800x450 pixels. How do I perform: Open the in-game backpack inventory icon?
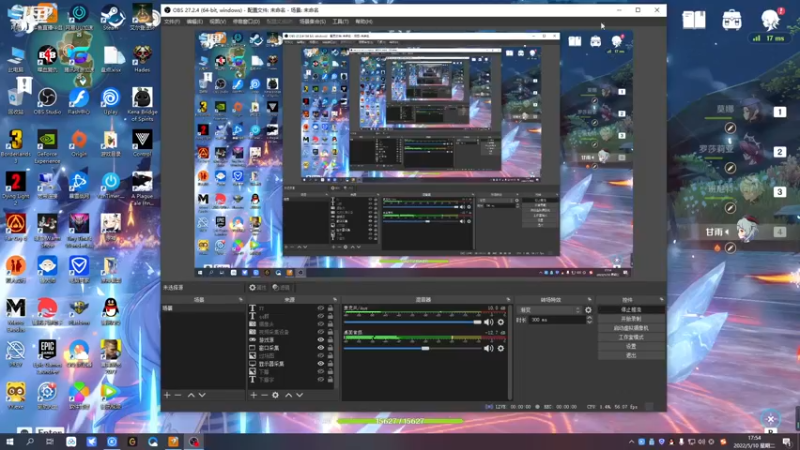tap(732, 20)
